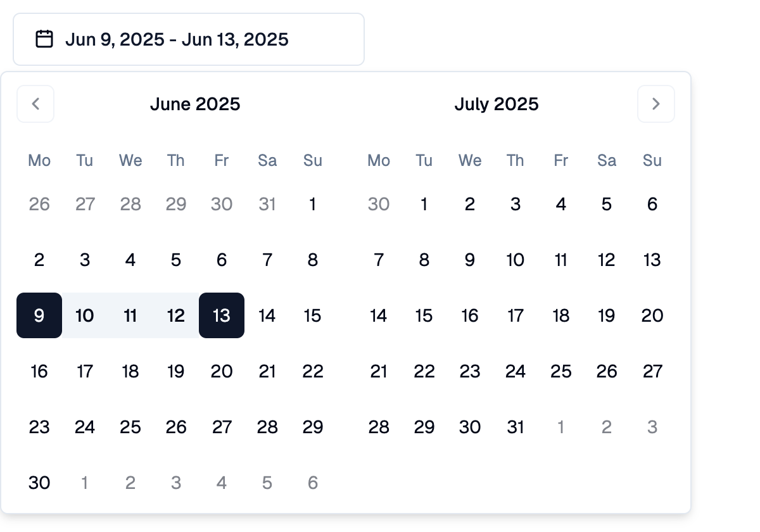Pick June 11 inside highlighted range
Viewport: 760px width, 532px height.
130,315
